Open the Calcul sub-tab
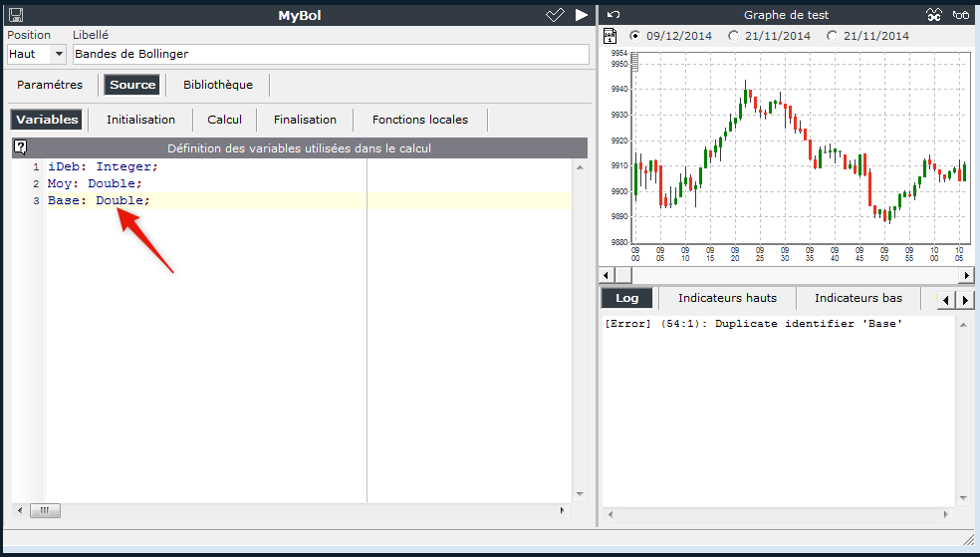The height and width of the screenshot is (557, 980). point(224,120)
